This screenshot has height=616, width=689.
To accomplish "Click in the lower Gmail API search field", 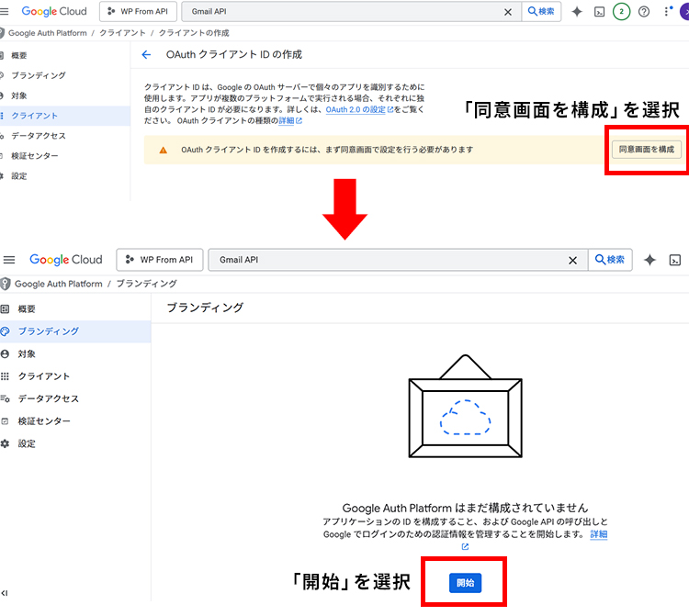I will click(386, 260).
